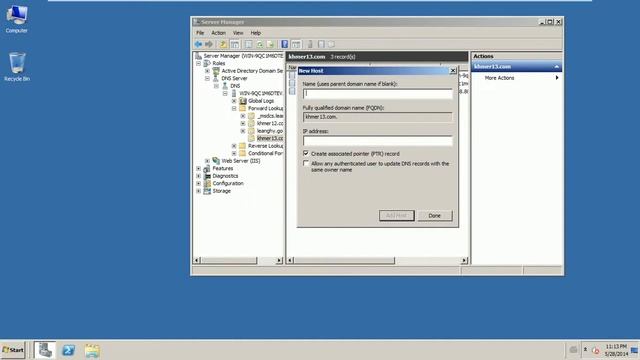Click the DNS Server role icon

[216, 78]
